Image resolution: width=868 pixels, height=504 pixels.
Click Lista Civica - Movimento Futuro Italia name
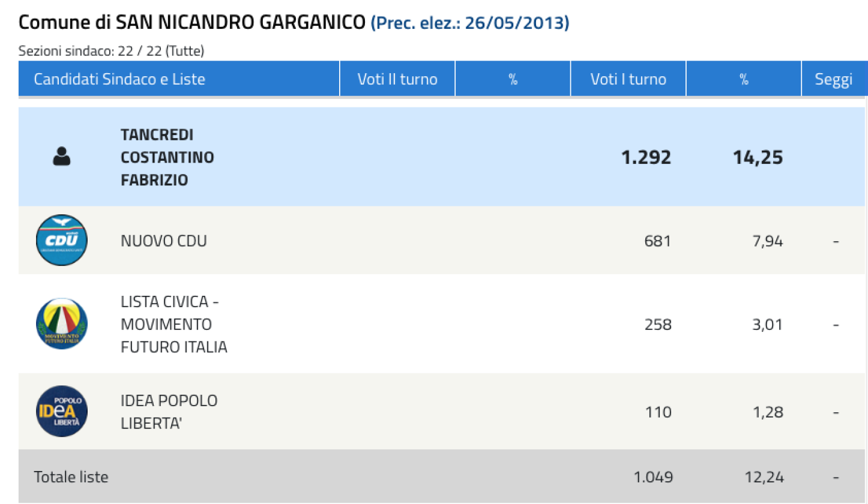point(174,324)
